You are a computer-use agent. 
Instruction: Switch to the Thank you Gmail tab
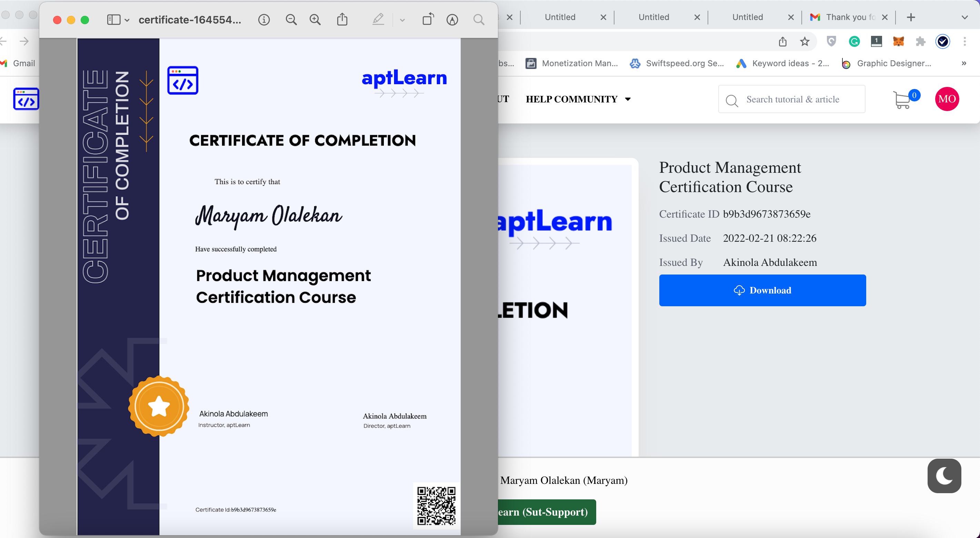click(847, 17)
